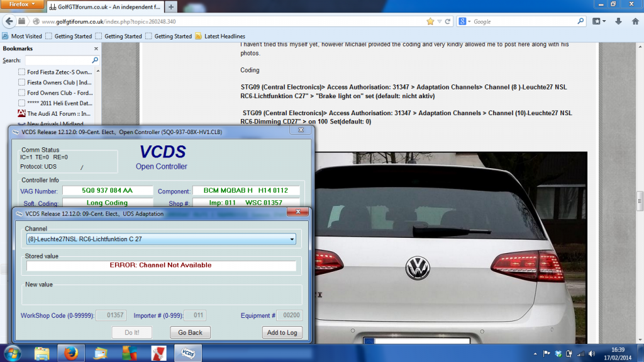
Task: Open Action Center flag in tray
Action: click(x=547, y=353)
